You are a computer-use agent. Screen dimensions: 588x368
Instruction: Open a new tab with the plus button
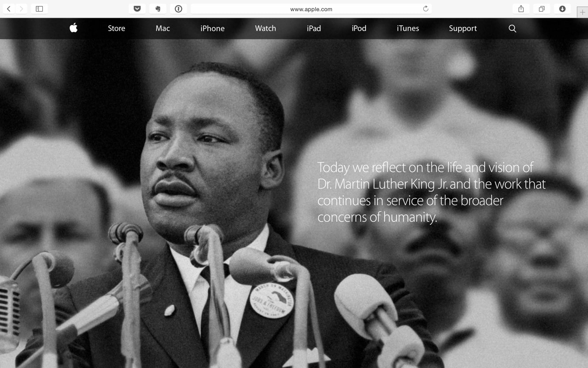coord(582,12)
